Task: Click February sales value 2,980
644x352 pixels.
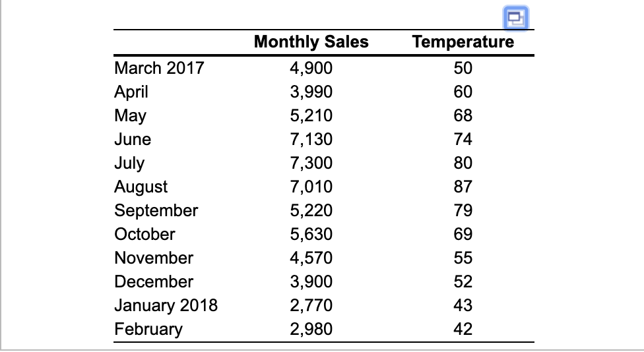Action: [311, 329]
